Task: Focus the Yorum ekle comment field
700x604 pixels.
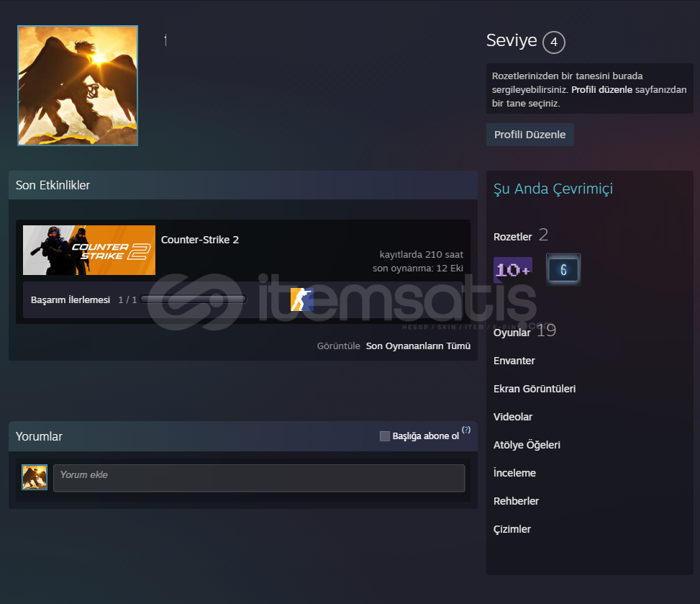Action: point(259,478)
